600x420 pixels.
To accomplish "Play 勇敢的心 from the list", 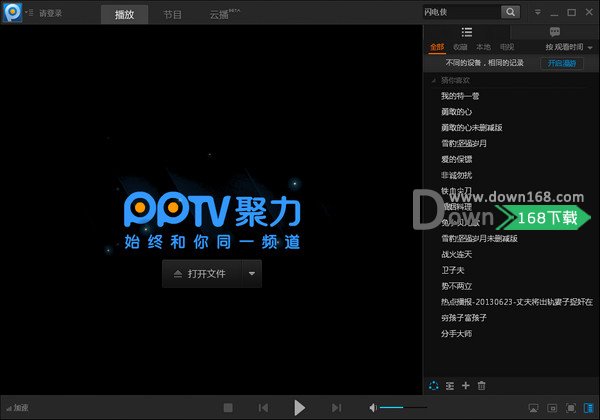I will click(457, 112).
